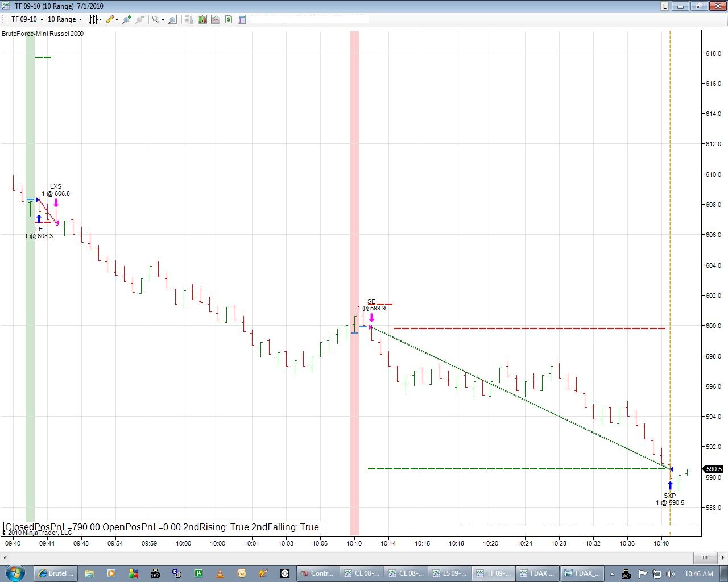Expand the cursor type dropdown arrow
The width and height of the screenshot is (728, 582).
coord(163,19)
